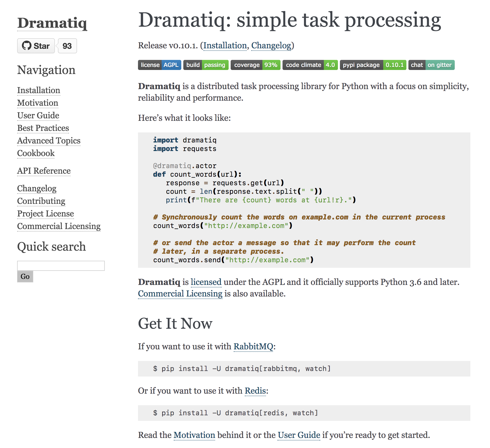Click the Dramatiq sidebar title link
Viewport: 490px width, 448px height.
click(x=52, y=23)
